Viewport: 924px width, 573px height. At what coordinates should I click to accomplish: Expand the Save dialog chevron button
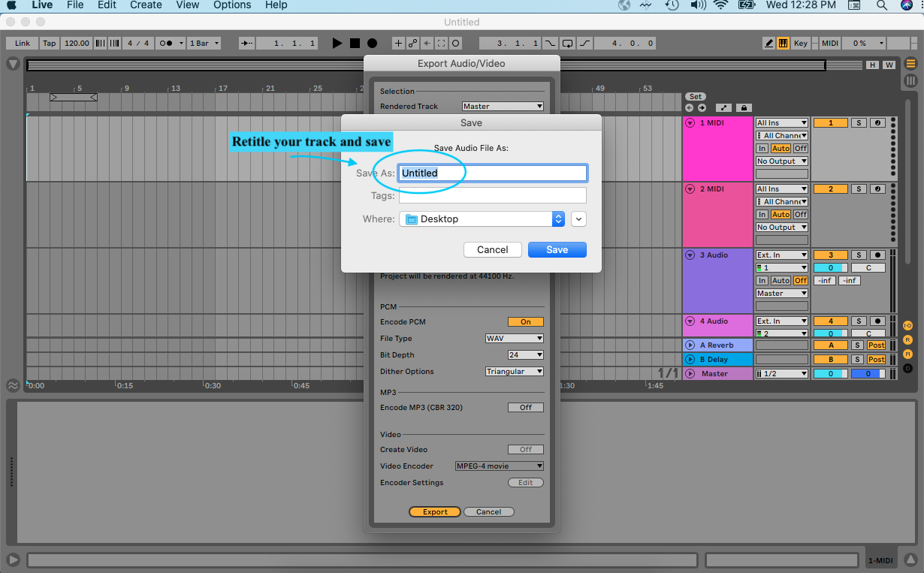578,219
